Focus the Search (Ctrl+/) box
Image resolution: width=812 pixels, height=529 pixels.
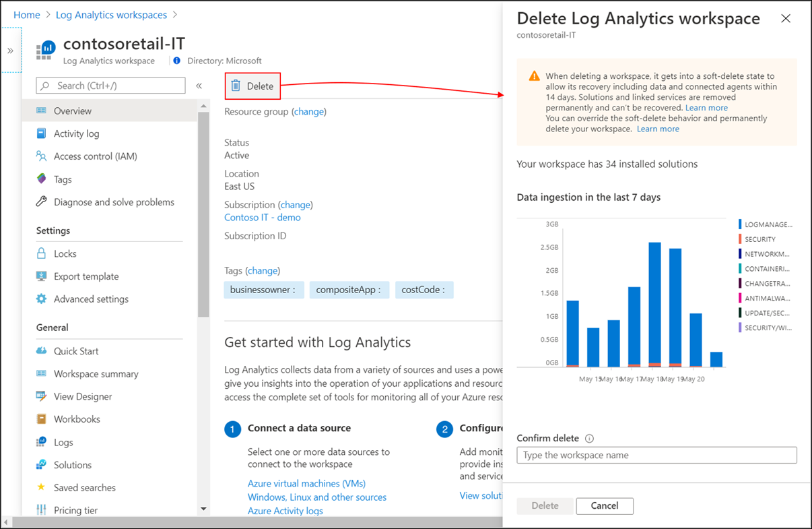[111, 86]
